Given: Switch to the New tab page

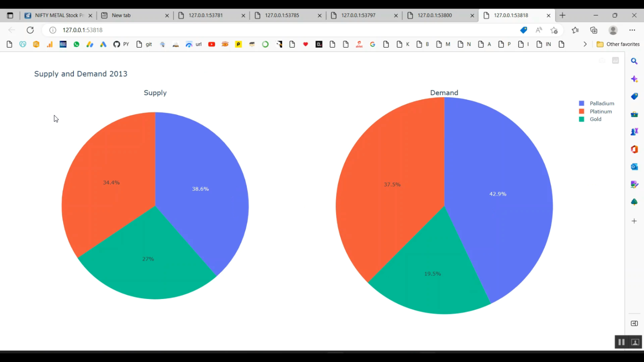Looking at the screenshot, I should tap(121, 15).
